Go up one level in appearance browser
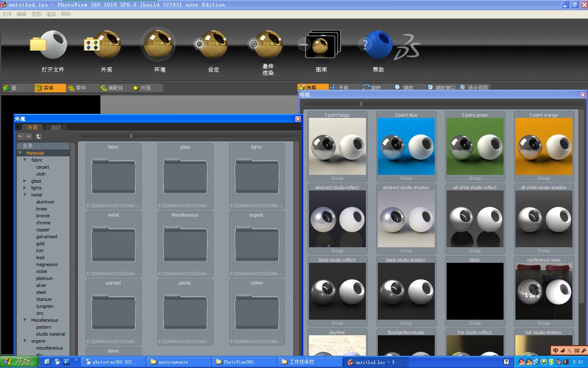 click(x=39, y=136)
